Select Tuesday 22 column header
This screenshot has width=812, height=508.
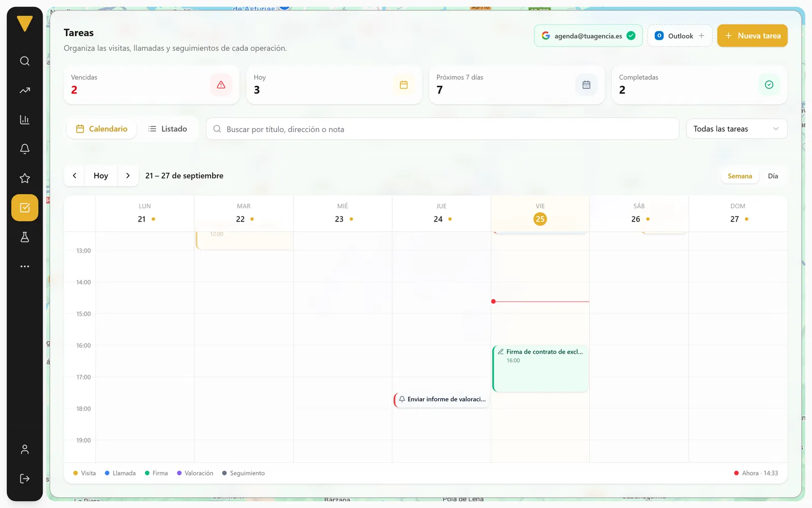244,214
